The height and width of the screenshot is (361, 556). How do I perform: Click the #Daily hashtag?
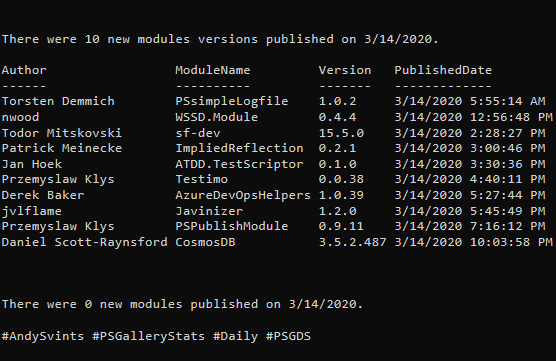click(235, 337)
